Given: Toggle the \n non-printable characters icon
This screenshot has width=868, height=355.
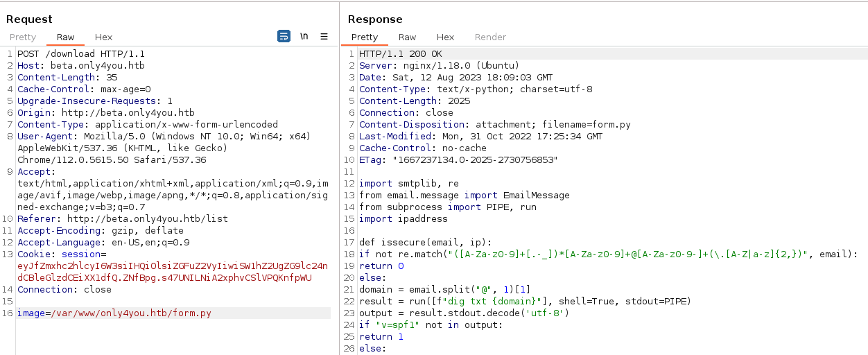Looking at the screenshot, I should point(304,37).
